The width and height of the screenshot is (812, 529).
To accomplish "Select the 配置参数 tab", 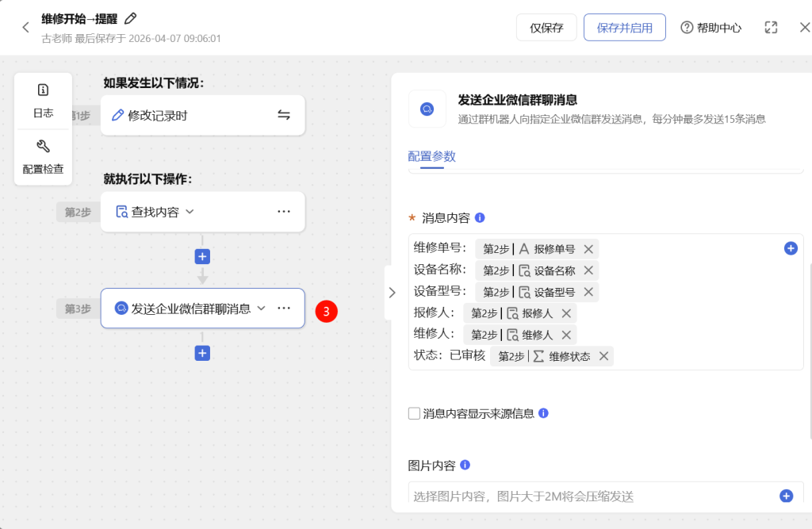I will [432, 156].
